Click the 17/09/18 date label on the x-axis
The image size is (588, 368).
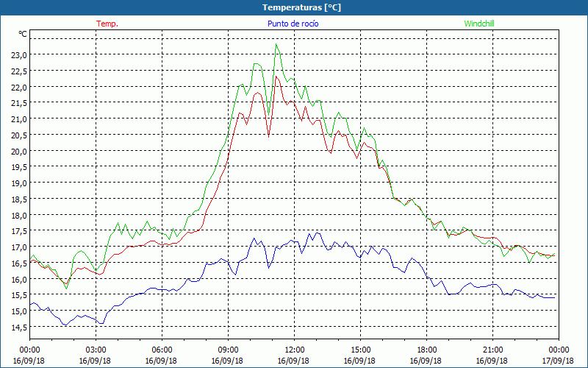pyautogui.click(x=558, y=361)
